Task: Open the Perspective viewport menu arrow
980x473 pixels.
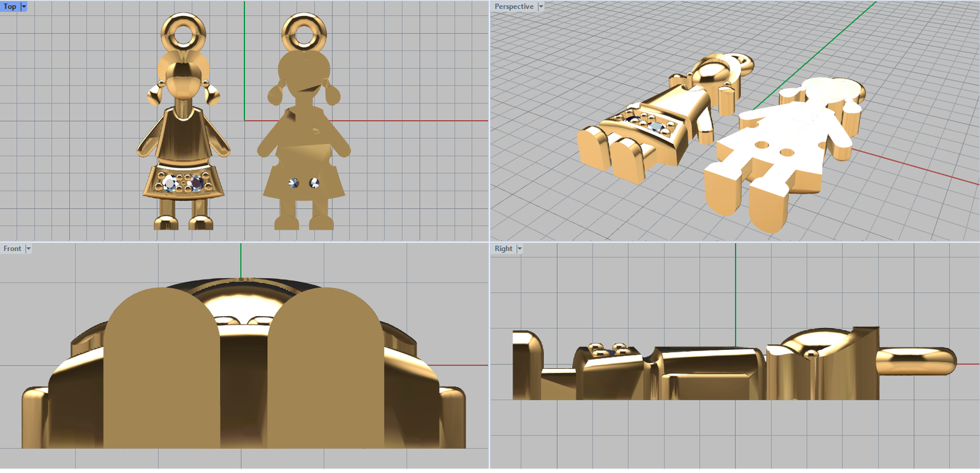Action: click(541, 7)
